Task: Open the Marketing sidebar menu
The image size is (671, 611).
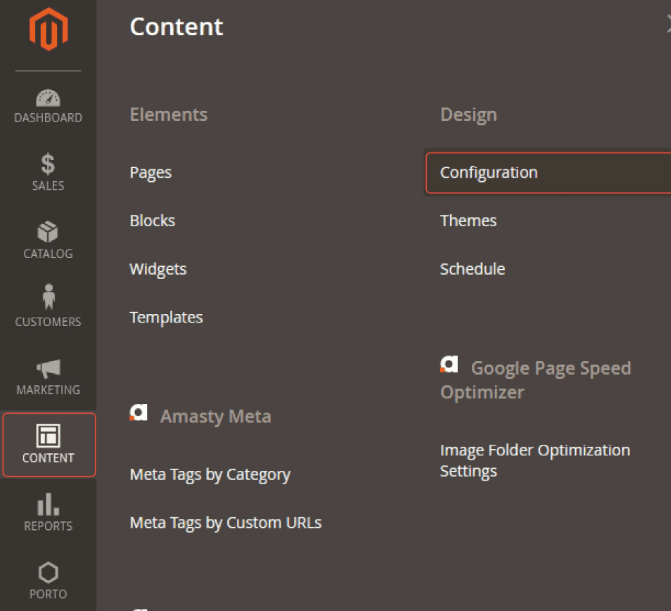Action: 48,377
